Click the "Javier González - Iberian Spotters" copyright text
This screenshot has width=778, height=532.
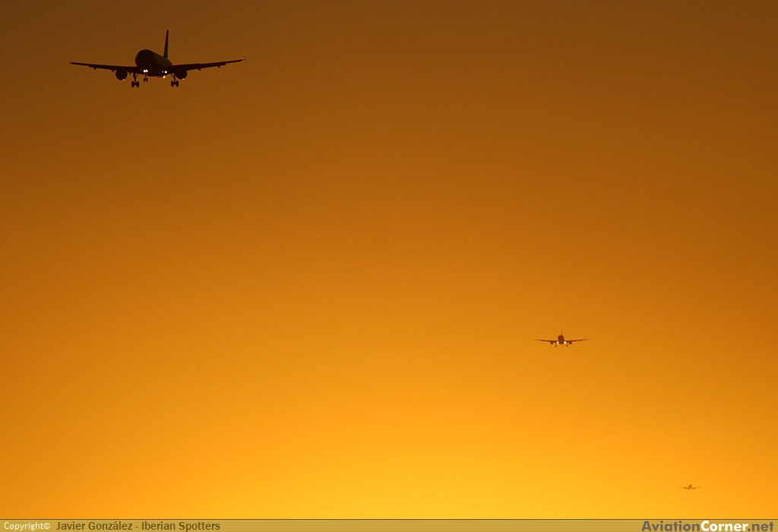click(x=138, y=526)
